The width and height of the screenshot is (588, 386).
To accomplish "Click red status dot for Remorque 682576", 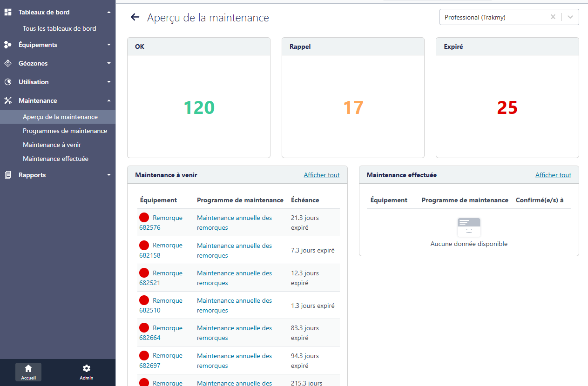I will coord(144,217).
